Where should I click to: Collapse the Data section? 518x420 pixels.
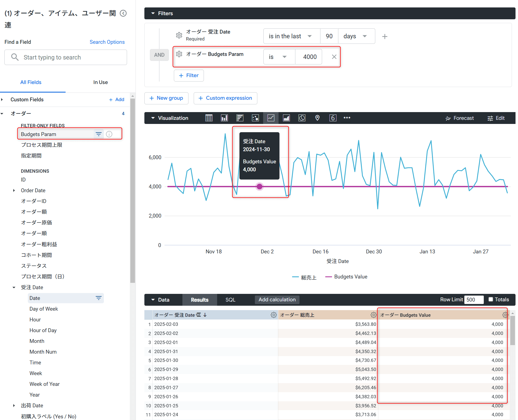[x=153, y=300]
